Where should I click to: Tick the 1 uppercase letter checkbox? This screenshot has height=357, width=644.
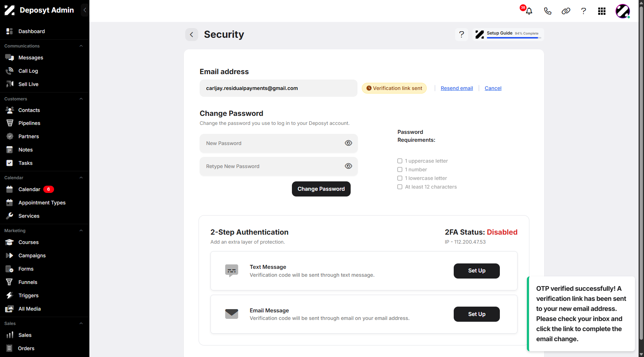(400, 161)
